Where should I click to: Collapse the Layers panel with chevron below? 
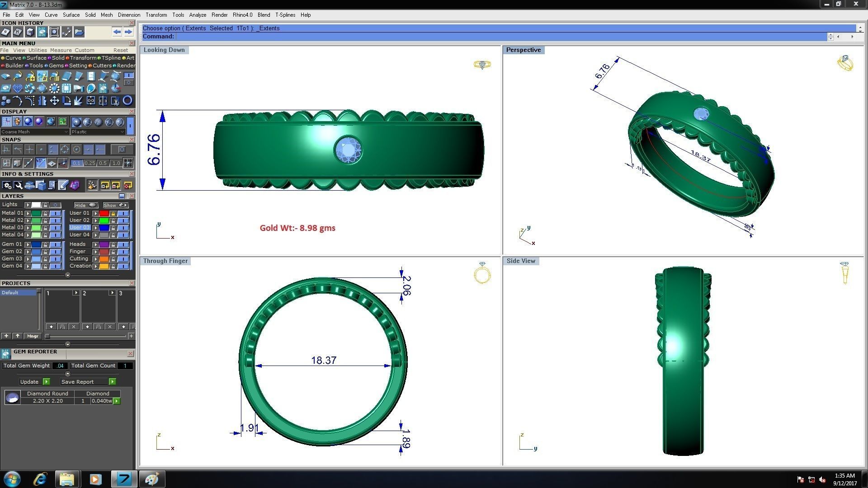coord(68,275)
